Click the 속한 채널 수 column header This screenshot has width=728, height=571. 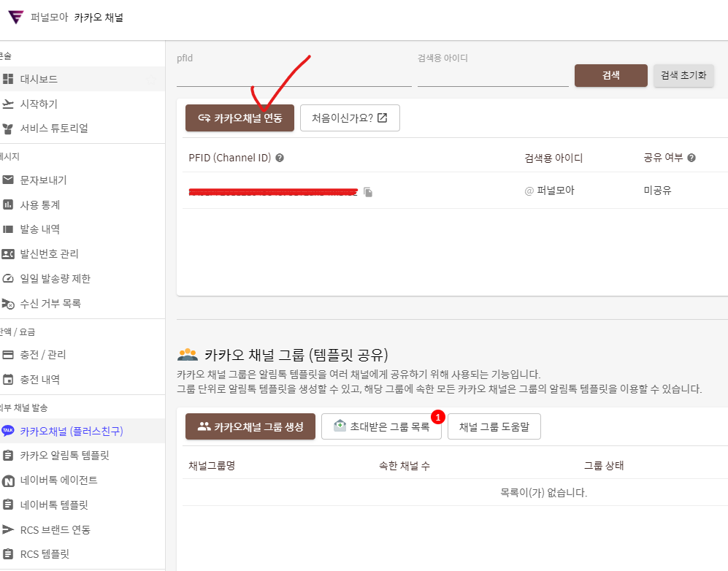coord(405,466)
